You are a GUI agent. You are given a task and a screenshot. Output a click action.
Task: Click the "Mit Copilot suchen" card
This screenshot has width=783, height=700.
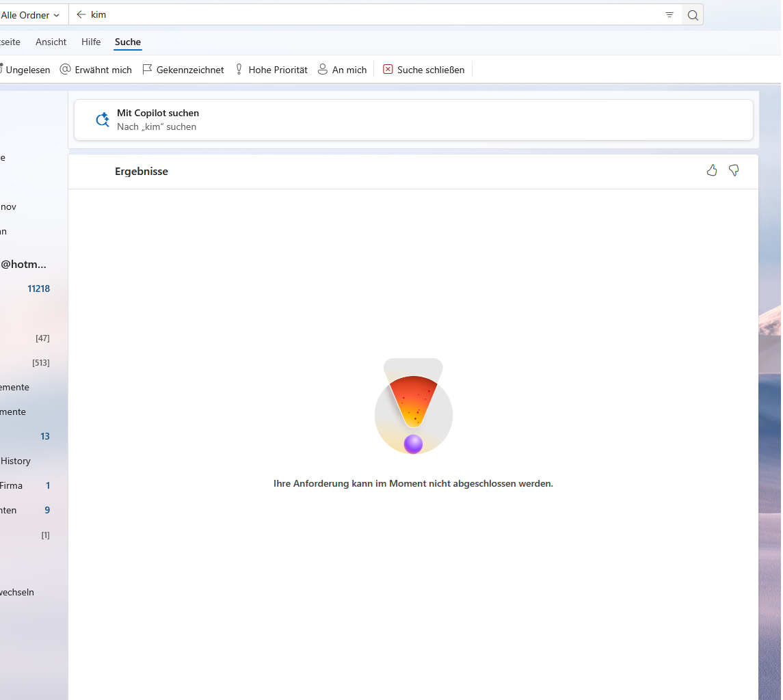pyautogui.click(x=414, y=120)
